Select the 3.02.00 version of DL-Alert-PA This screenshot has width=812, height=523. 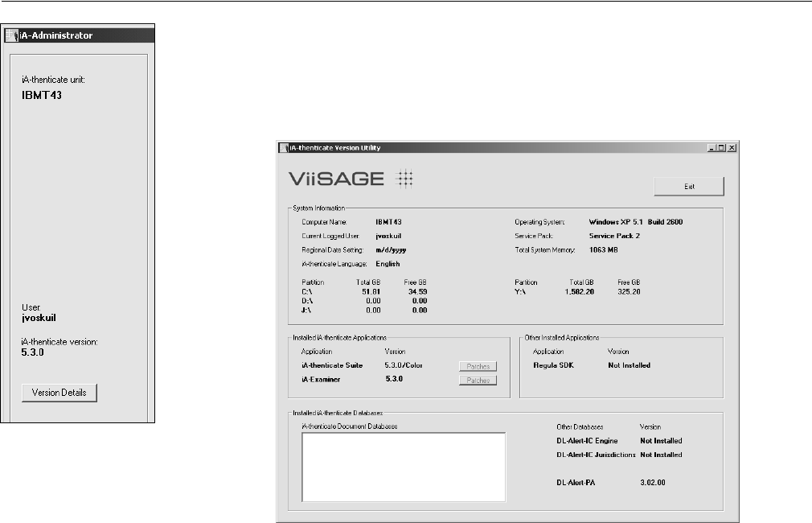pyautogui.click(x=653, y=483)
